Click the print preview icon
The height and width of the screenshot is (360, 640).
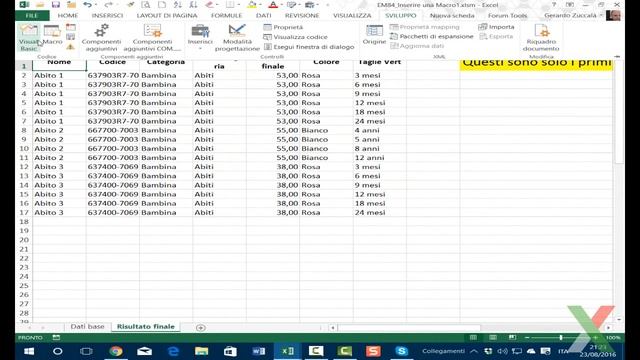[x=146, y=5]
